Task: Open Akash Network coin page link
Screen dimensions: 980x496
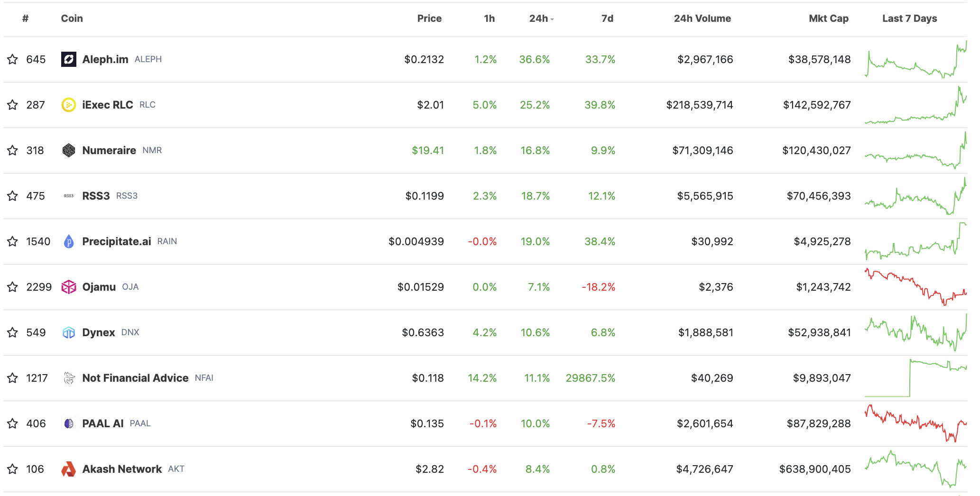Action: click(x=122, y=469)
